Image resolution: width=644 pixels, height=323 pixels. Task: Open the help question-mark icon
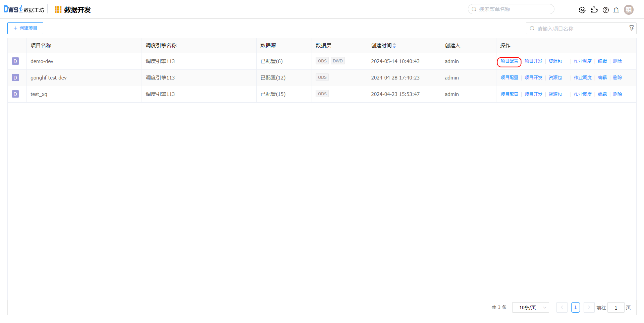(x=605, y=10)
